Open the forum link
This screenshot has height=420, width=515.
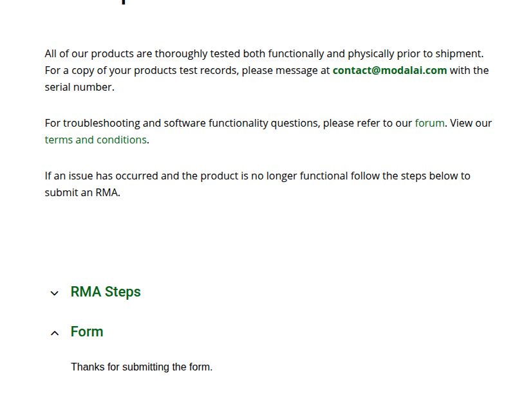[429, 123]
